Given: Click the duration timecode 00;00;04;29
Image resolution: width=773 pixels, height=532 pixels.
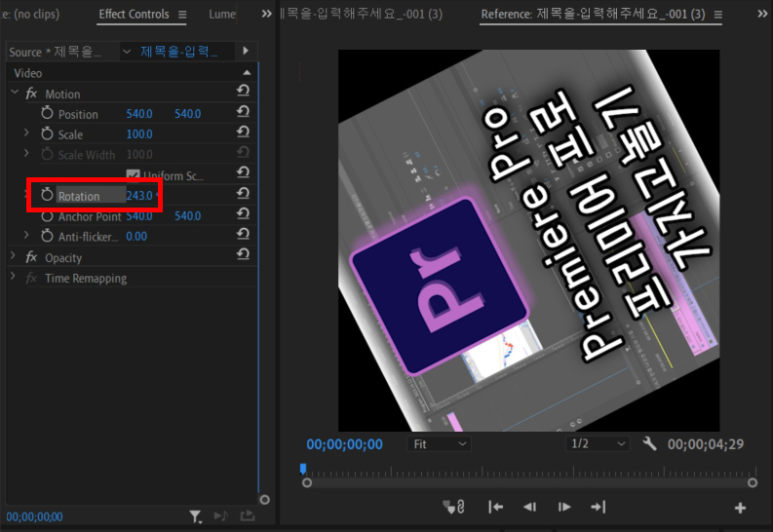Looking at the screenshot, I should pyautogui.click(x=706, y=444).
